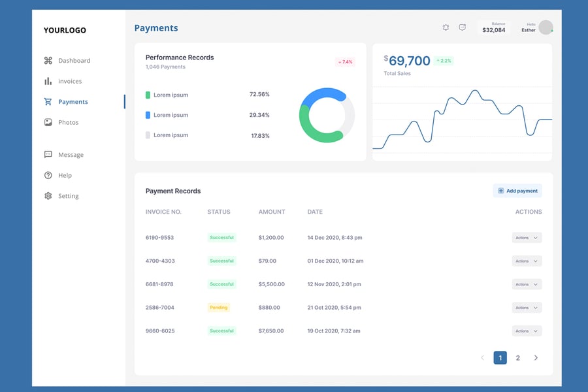Click the blue legend swatch in Performance Records
This screenshot has width=588, height=392.
coord(148,115)
